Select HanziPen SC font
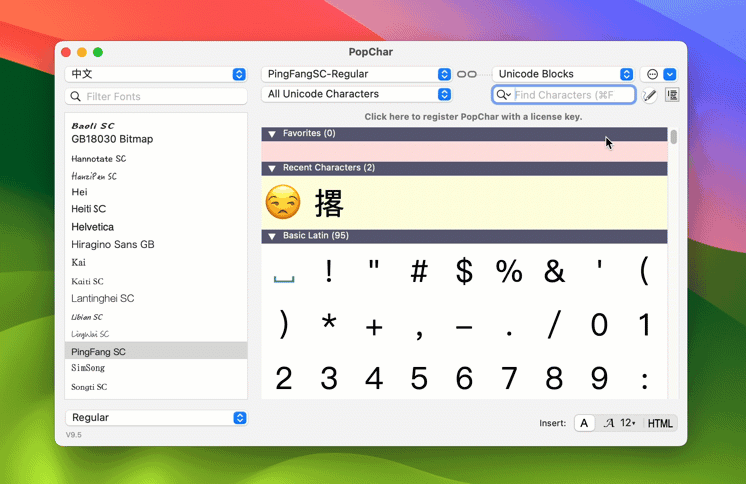The width and height of the screenshot is (746, 484). 94,177
